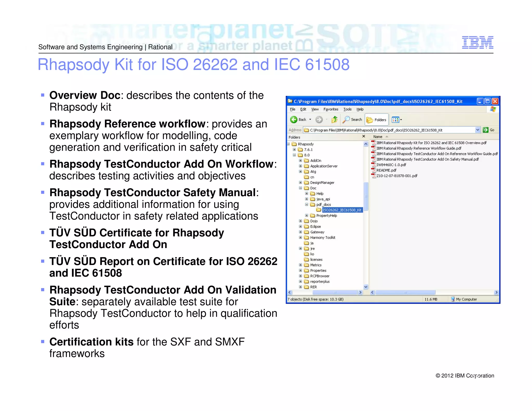Expand the DesignManager folder node
Viewport: 532px width, 411px height.
pos(301,182)
